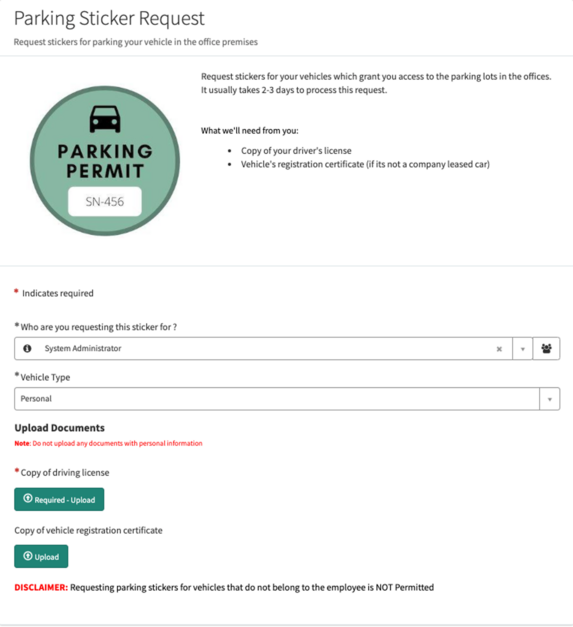Clear the System Administrator selection with the x

(x=499, y=349)
